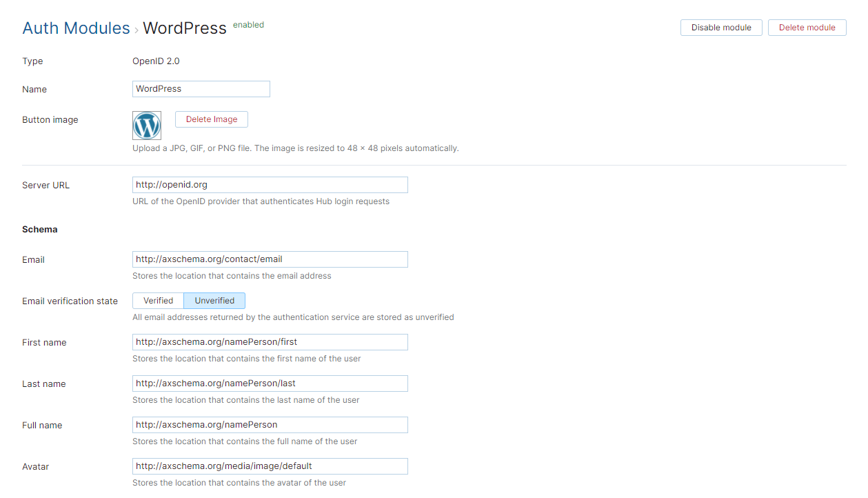Click the WordPress button image thumbnail
The image size is (868, 498).
(x=147, y=126)
